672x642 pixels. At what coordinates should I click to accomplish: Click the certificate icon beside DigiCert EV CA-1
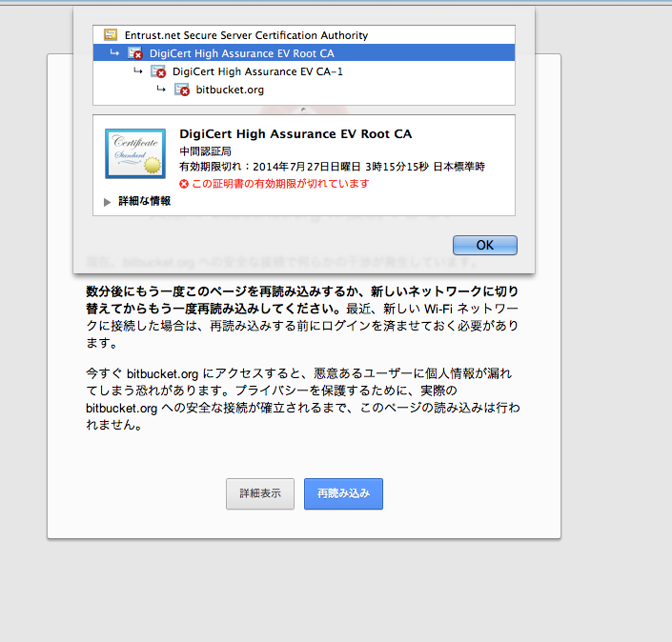158,71
